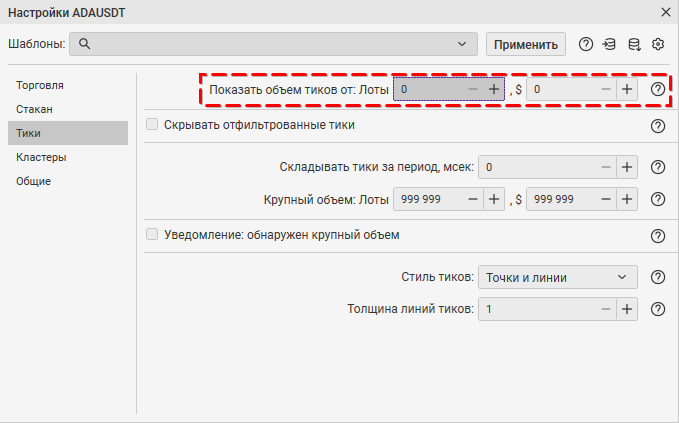679x423 pixels.
Task: Increase tick line thickness with plus
Action: (627, 309)
